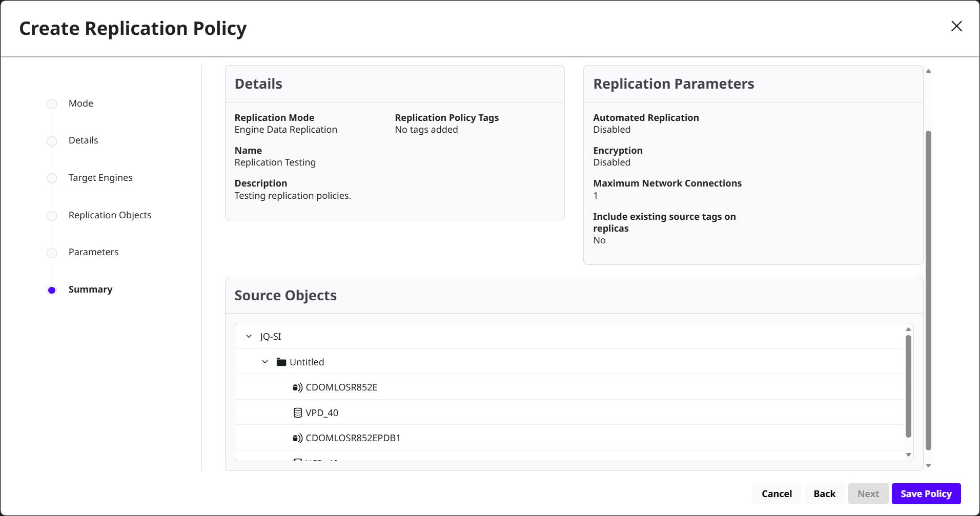980x516 pixels.
Task: Close the Create Replication Policy dialog
Action: point(956,26)
